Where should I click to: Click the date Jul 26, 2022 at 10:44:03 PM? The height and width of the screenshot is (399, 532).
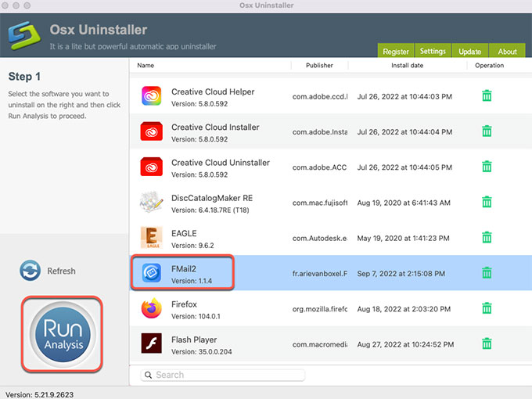point(404,97)
